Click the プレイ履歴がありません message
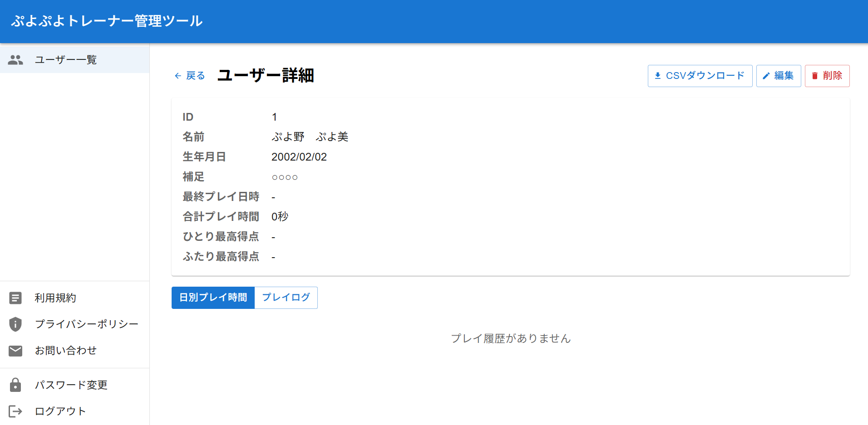Screen dimensions: 868x425 pyautogui.click(x=511, y=338)
